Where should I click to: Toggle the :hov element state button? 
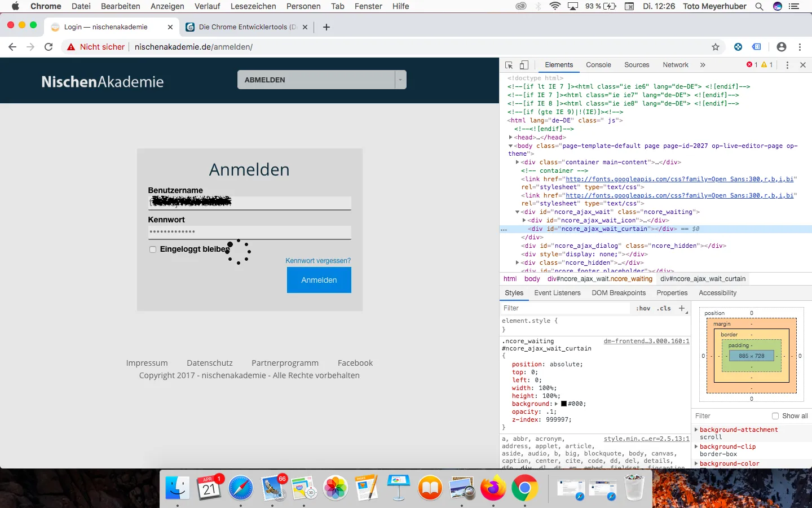[643, 308]
